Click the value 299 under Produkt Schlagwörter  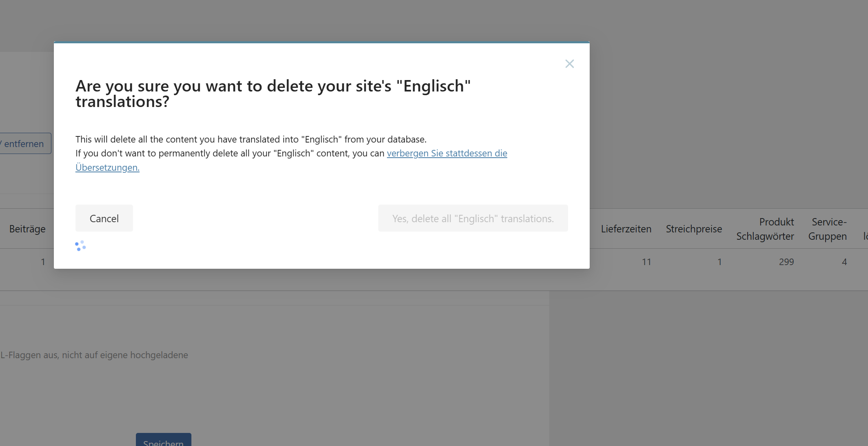786,262
